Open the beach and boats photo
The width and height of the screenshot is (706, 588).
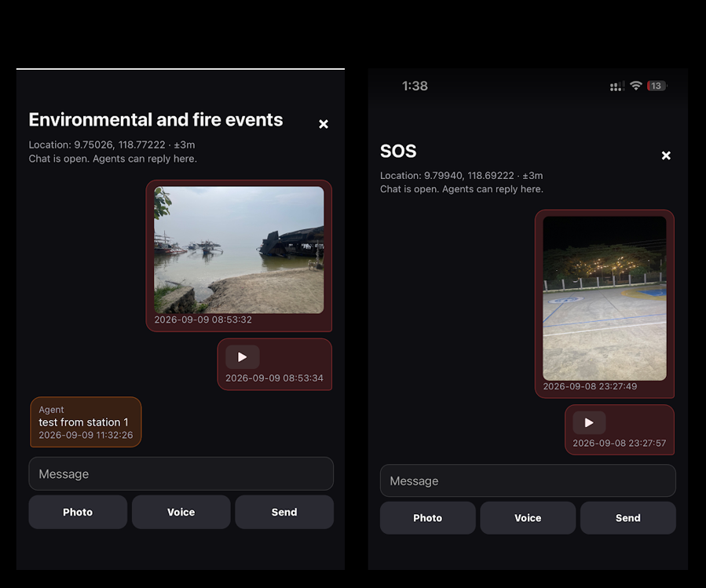click(239, 250)
